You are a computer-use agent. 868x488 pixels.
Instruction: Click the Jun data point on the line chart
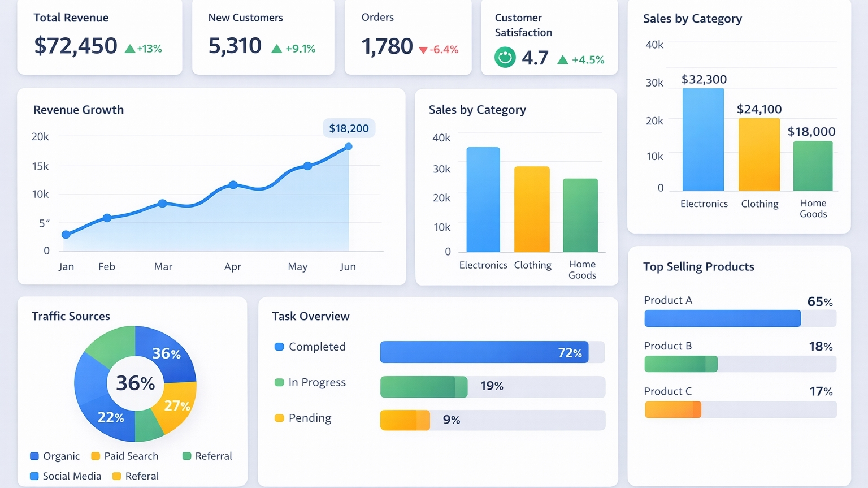(349, 146)
